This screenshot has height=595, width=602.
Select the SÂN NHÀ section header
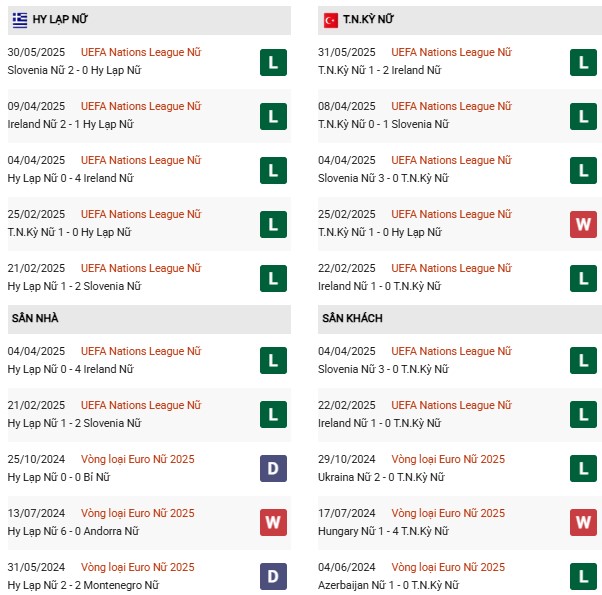[149, 319]
